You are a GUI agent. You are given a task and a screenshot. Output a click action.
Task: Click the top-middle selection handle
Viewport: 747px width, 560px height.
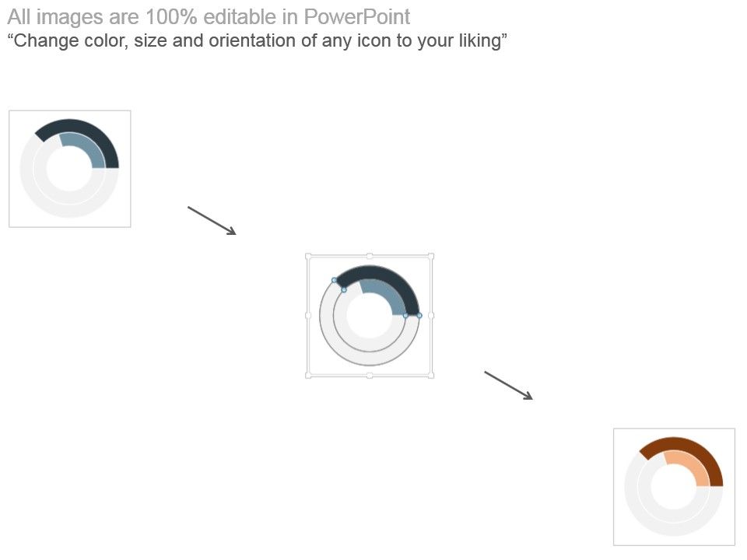(370, 256)
